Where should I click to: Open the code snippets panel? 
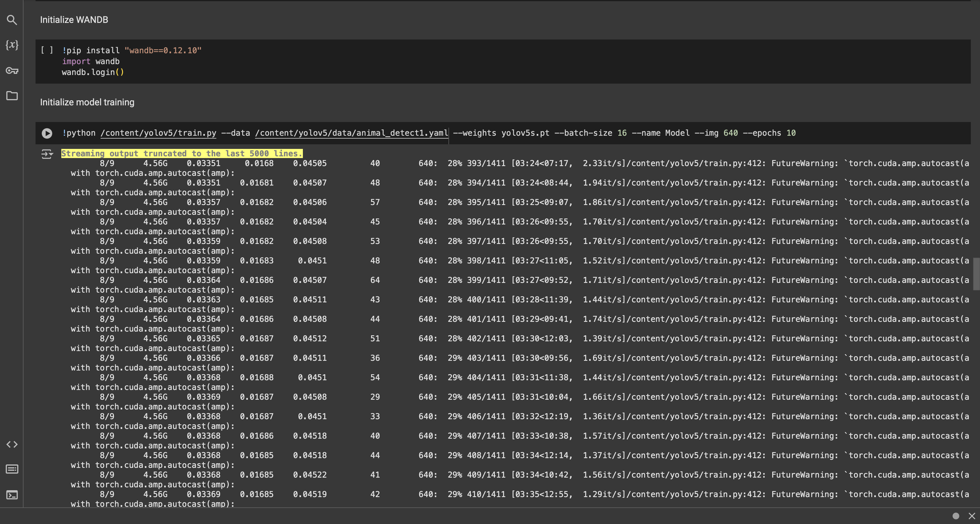pos(12,444)
